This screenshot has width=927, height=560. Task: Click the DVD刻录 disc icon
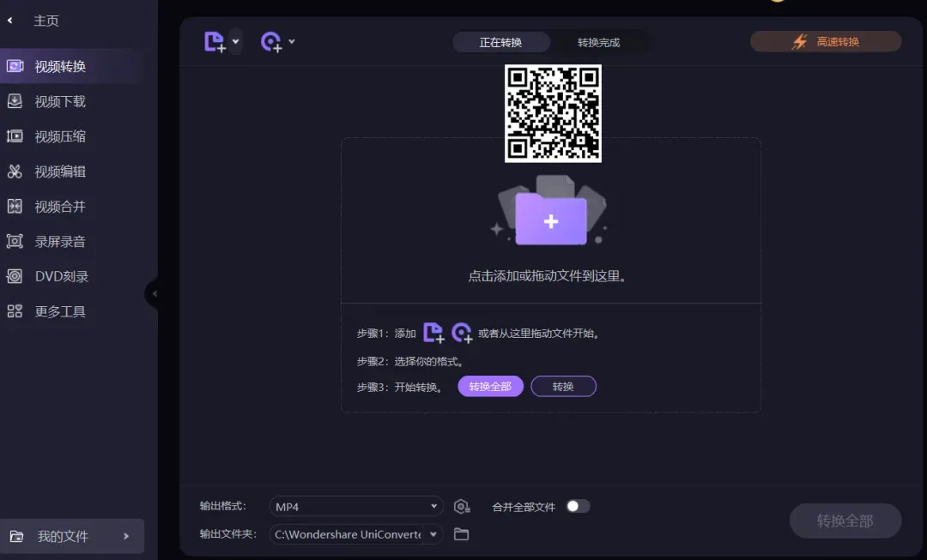15,276
